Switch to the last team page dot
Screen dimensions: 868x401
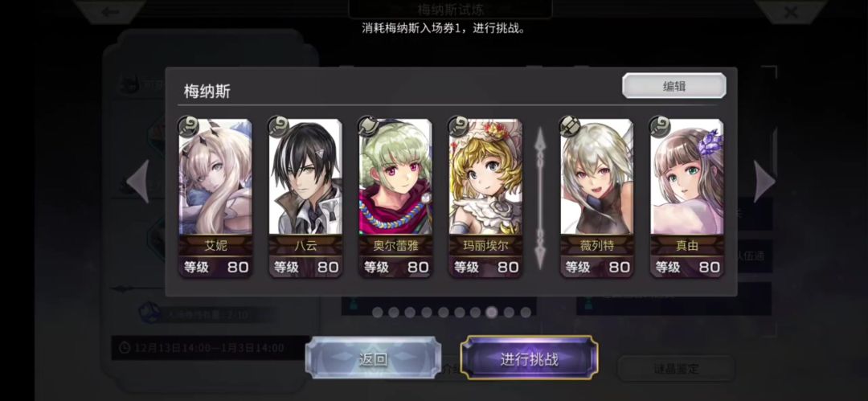pos(526,313)
